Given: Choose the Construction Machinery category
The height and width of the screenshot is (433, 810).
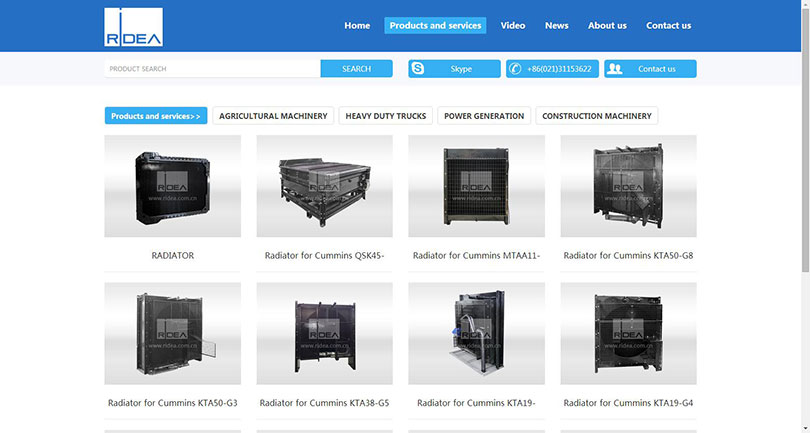Looking at the screenshot, I should click(596, 116).
